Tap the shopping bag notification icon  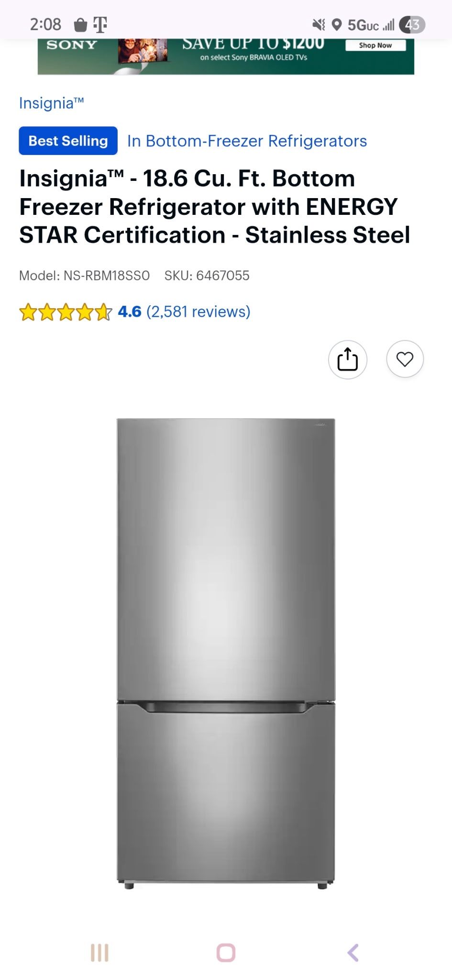coord(80,24)
